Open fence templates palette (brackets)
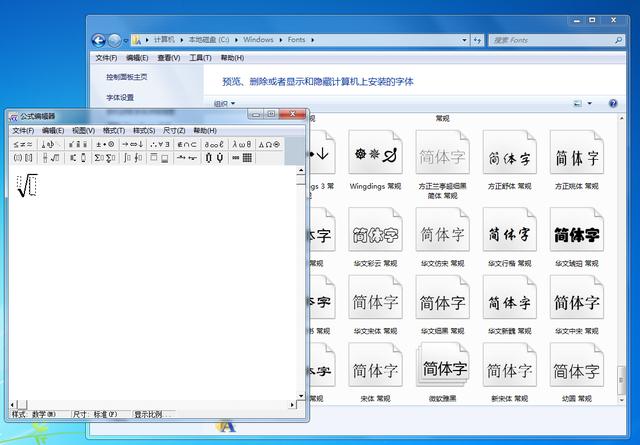Screen dimensions: 640x445 [x=23, y=158]
